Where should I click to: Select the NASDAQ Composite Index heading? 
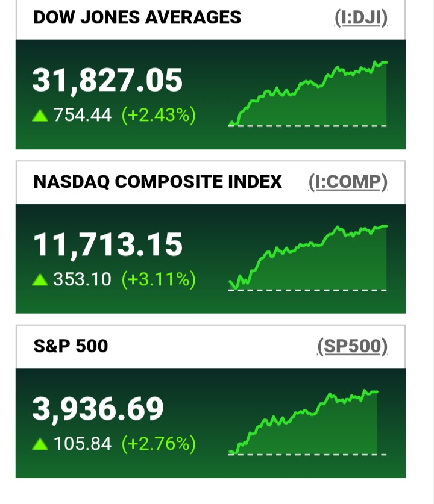pos(157,182)
